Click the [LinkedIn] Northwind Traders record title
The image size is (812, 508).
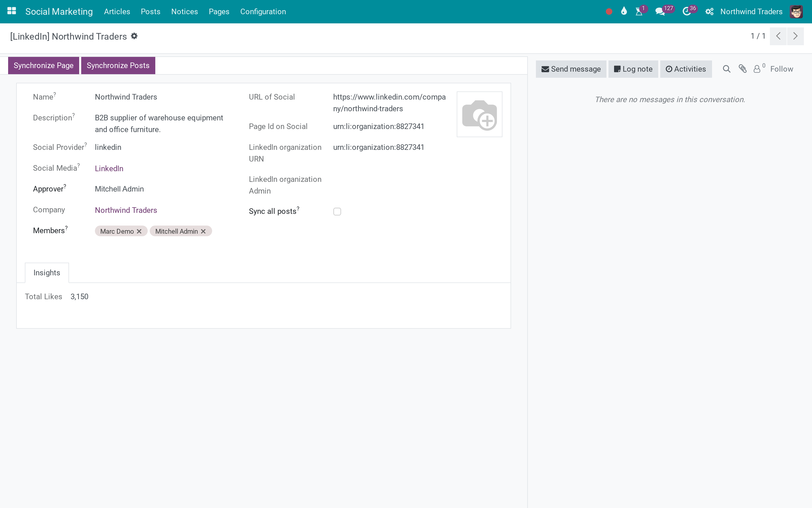69,36
